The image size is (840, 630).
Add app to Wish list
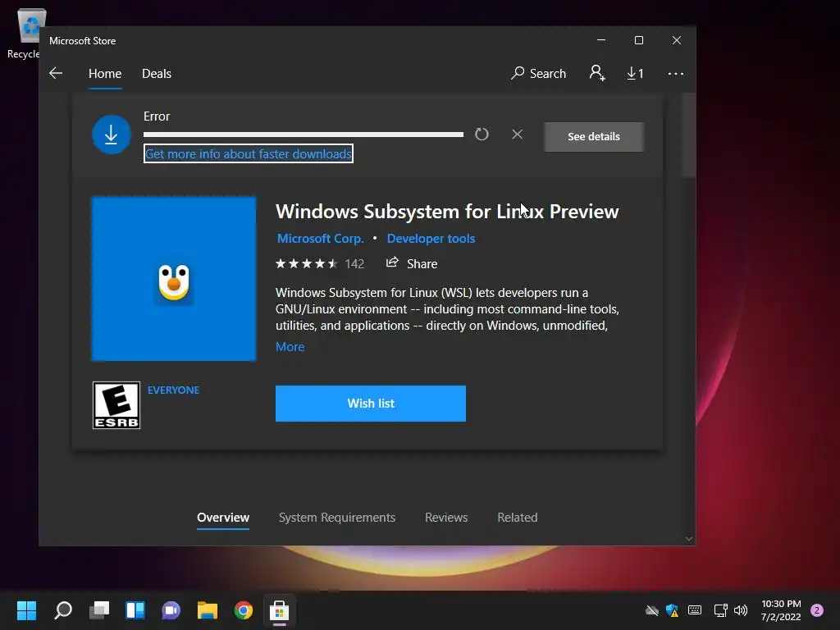pos(371,404)
